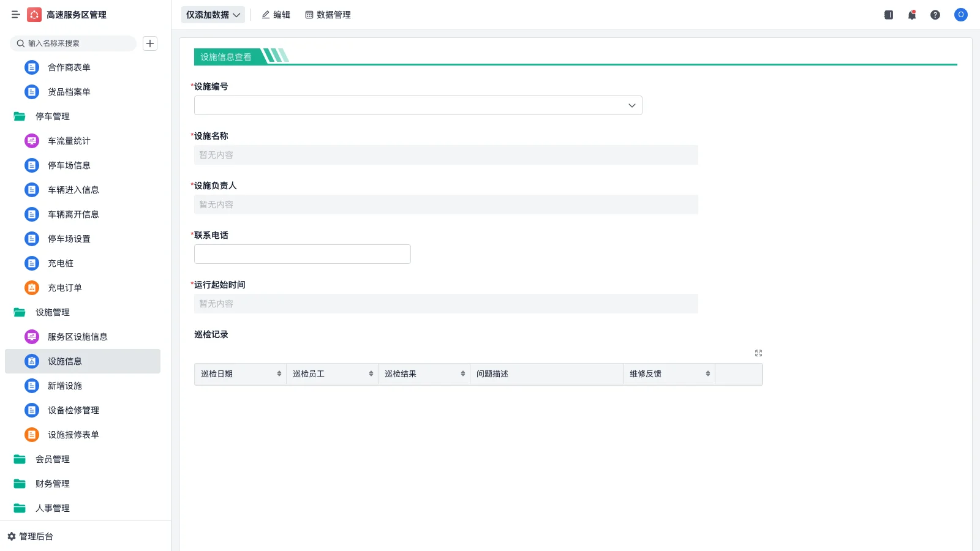Toggle sort on 维修反馈 column
This screenshot has width=980, height=551.
pyautogui.click(x=707, y=373)
